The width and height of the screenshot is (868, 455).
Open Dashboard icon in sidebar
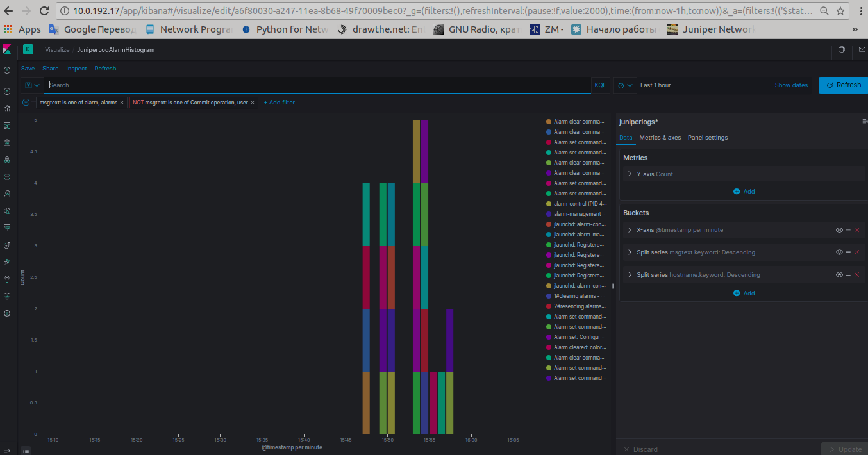7,126
